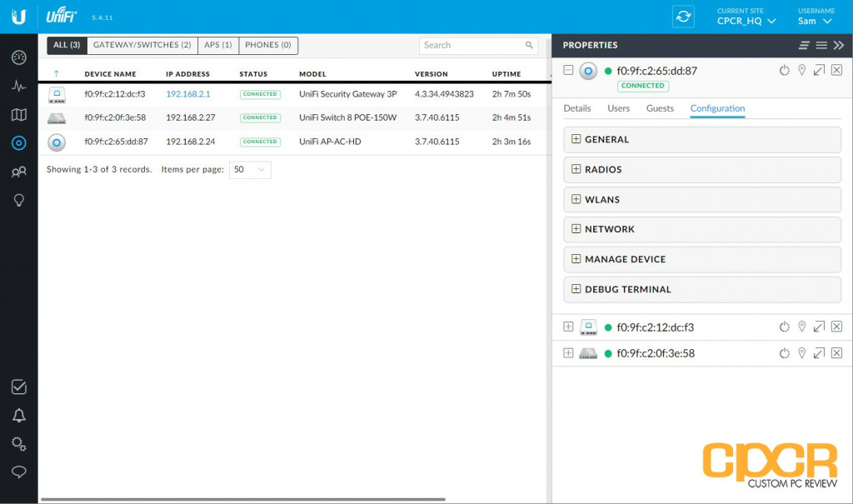
Task: Open the Map icon in sidebar
Action: pyautogui.click(x=18, y=114)
